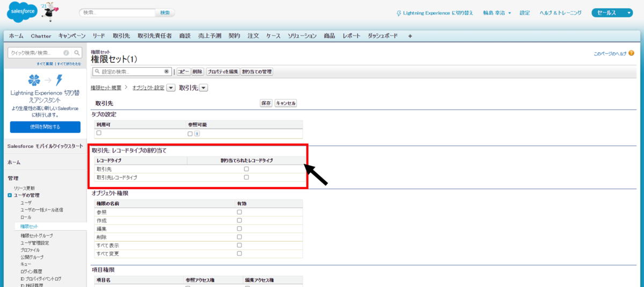Click the info icon beside 参照可能 checkbox
The height and width of the screenshot is (287, 644).
pos(196,133)
